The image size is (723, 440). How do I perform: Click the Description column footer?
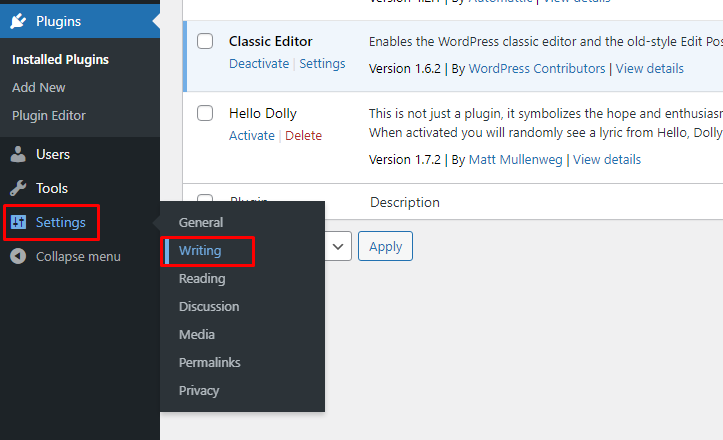(405, 202)
